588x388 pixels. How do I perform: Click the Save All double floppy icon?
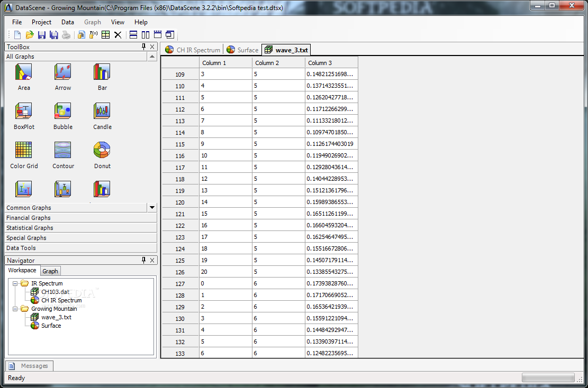click(54, 35)
